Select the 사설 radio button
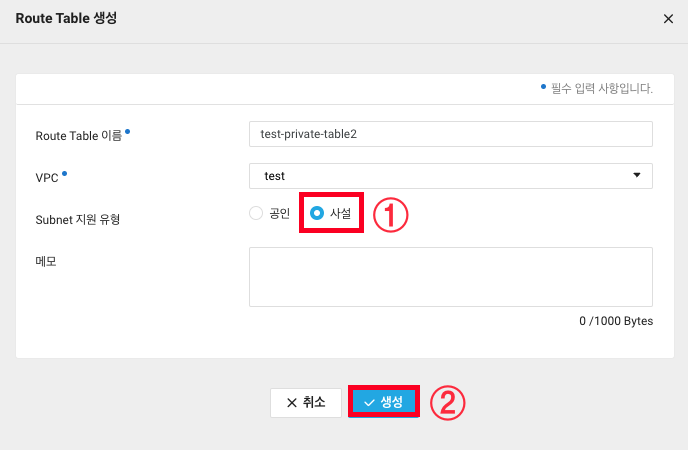Viewport: 688px width, 450px height. (317, 213)
